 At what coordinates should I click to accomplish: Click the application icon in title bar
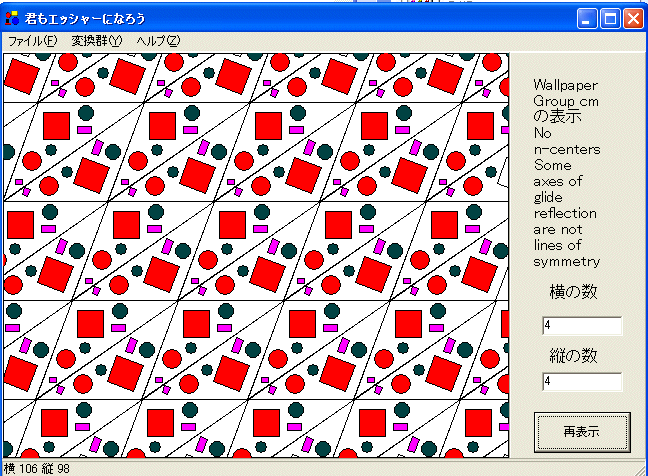(12, 19)
